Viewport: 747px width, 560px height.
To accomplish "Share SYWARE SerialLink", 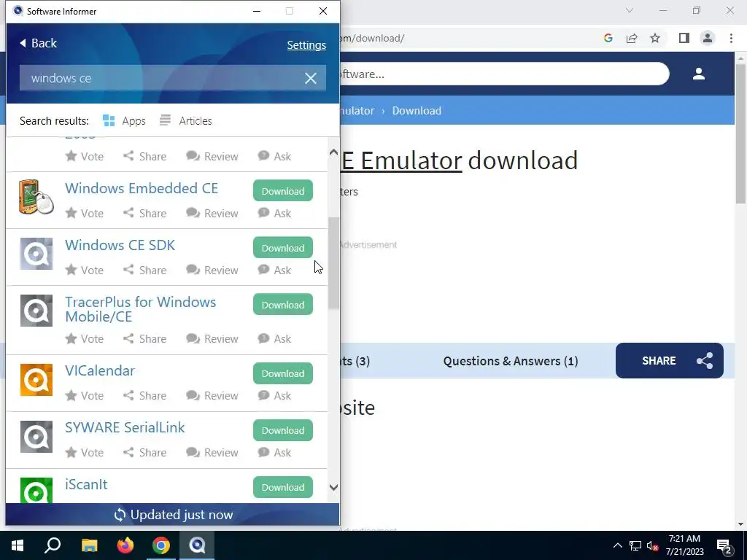I will [x=145, y=452].
